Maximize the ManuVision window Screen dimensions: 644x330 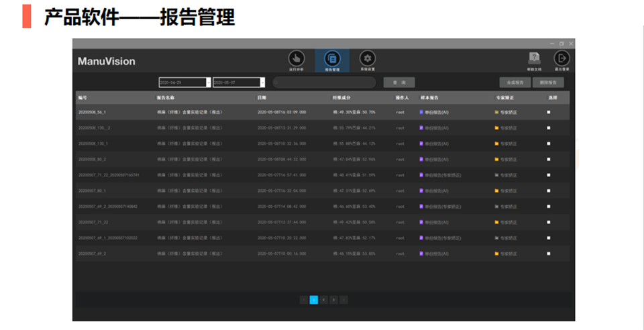coord(561,44)
